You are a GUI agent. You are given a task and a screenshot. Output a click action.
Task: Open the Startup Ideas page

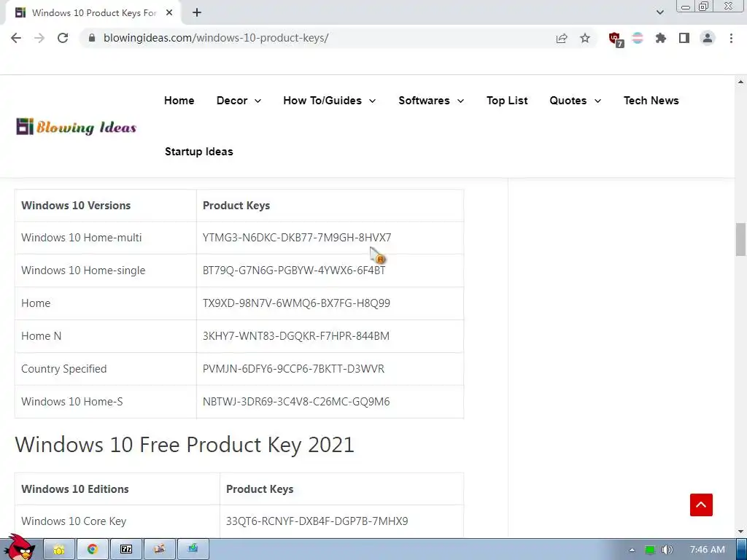point(198,152)
